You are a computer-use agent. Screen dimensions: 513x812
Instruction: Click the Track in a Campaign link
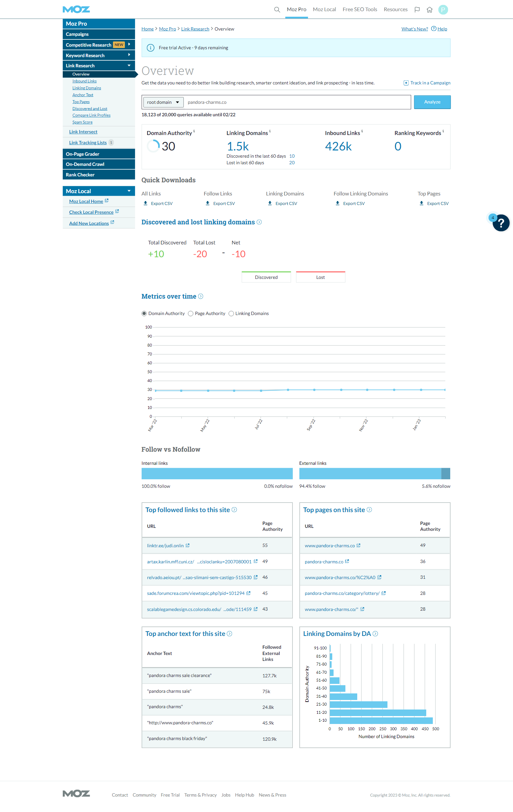coord(430,83)
